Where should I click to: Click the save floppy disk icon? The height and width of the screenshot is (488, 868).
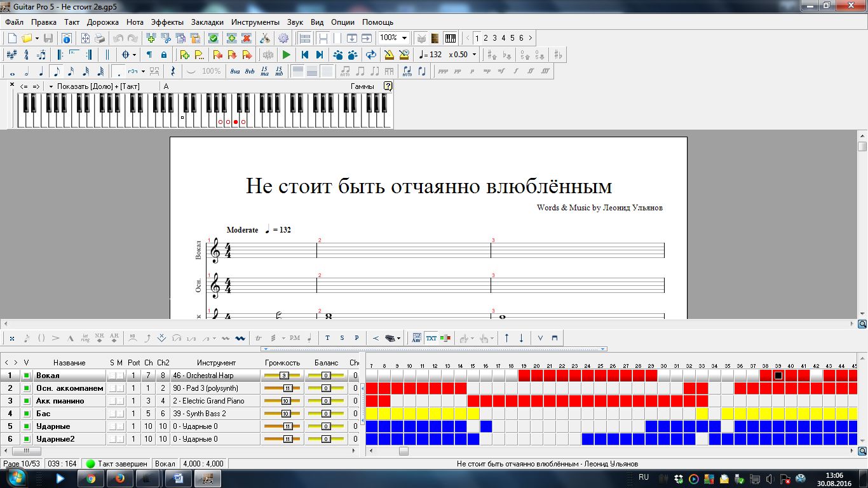click(x=48, y=38)
